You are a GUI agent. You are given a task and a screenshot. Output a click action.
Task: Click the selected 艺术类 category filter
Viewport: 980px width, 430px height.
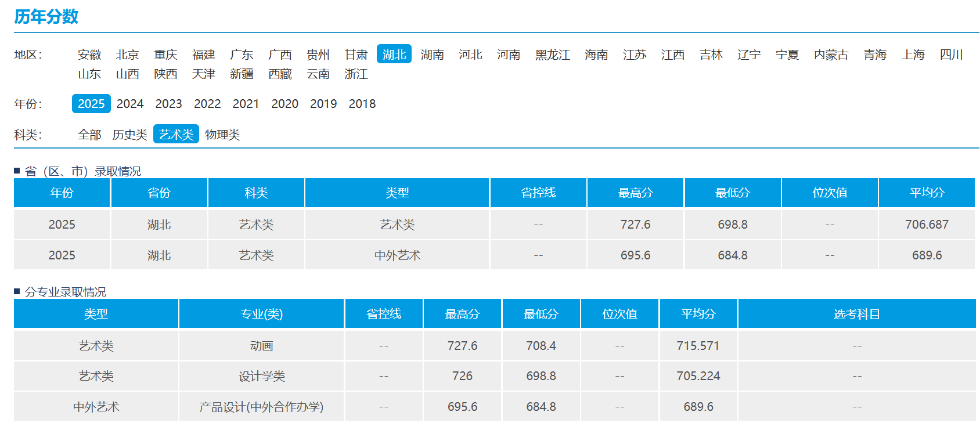pos(176,134)
